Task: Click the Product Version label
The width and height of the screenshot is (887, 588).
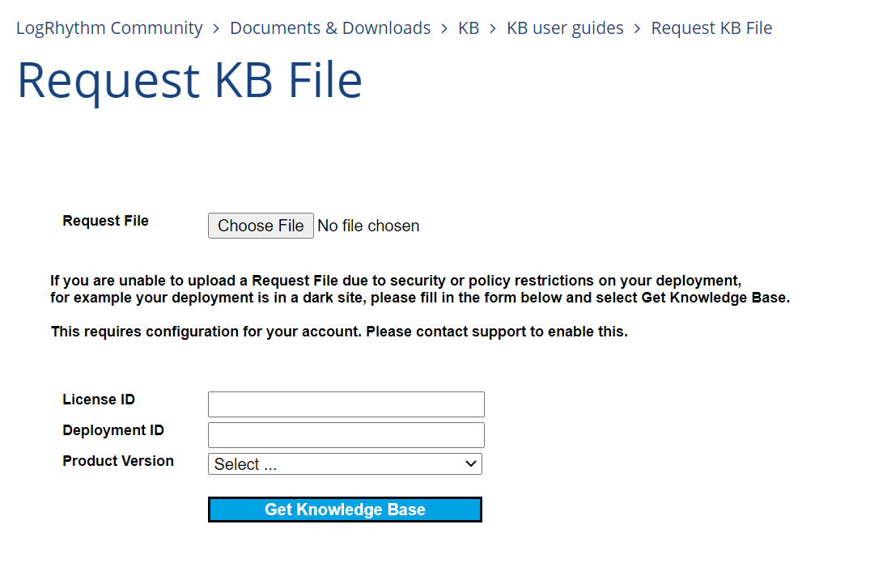Action: pyautogui.click(x=118, y=461)
